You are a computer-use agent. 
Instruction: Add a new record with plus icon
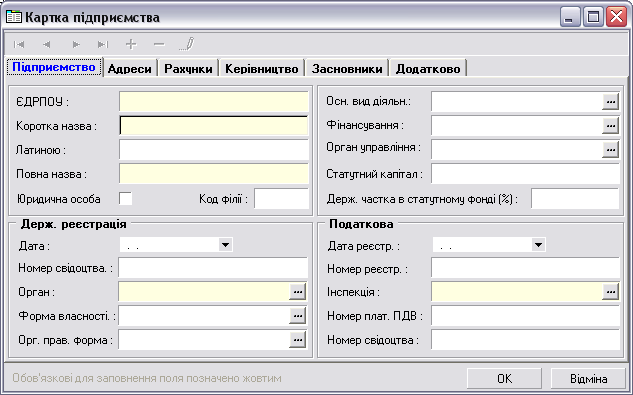click(131, 44)
